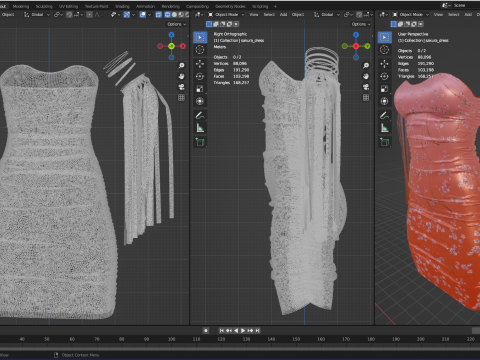Open Add menu in middle viewport header
Screen dimensions: 480x360
283,15
